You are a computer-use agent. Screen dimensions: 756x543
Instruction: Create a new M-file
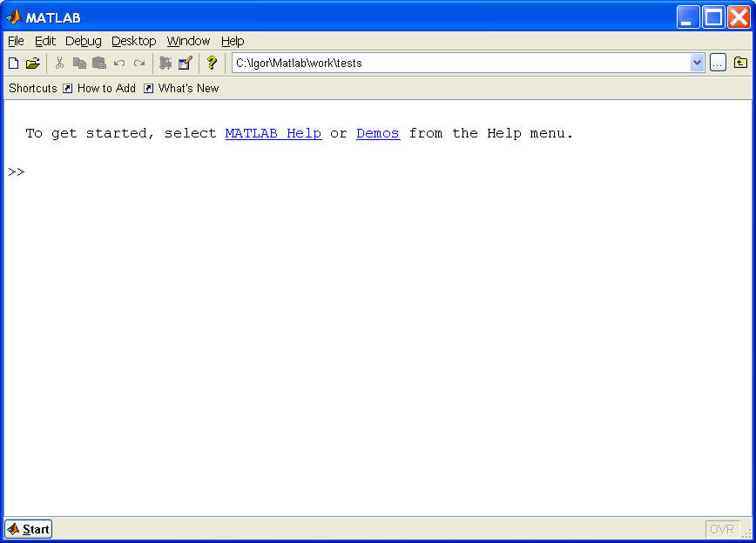coord(13,62)
